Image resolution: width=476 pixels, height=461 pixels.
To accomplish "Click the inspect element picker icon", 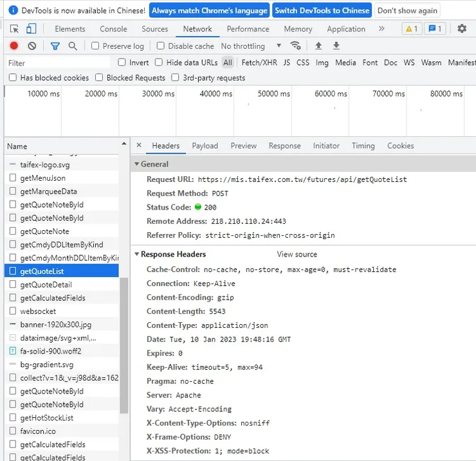I will pos(15,29).
